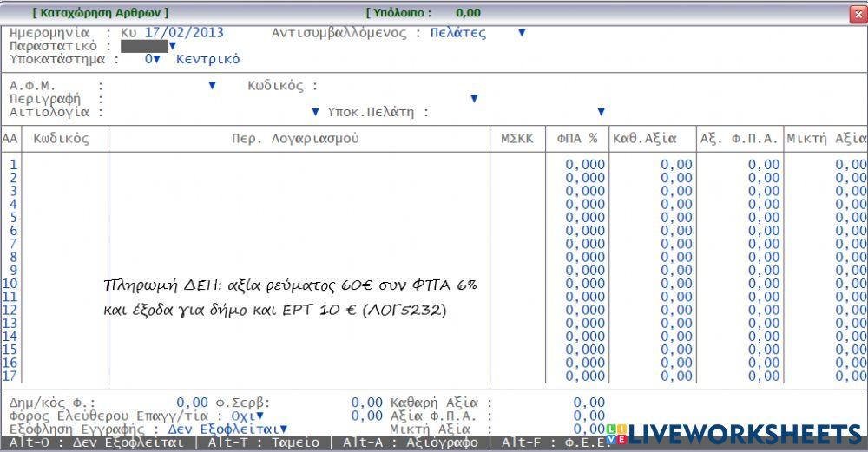Click the ΦΠΑ % column header
Screen dimensions: 868x452
tap(576, 139)
